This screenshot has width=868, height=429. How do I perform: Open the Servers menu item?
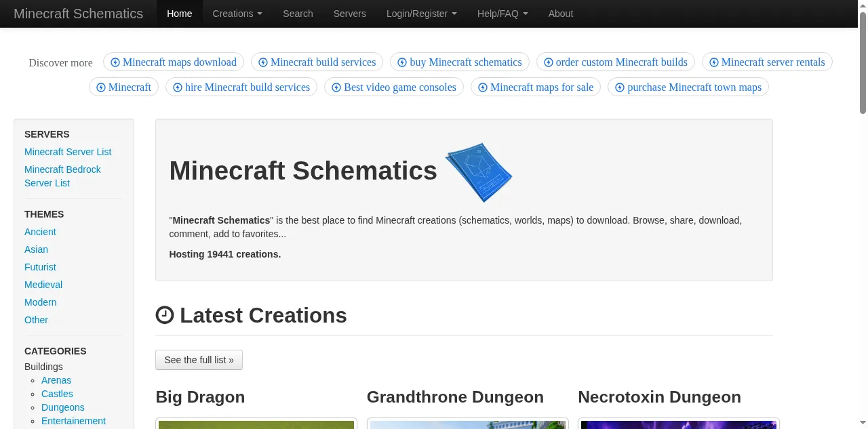point(350,14)
